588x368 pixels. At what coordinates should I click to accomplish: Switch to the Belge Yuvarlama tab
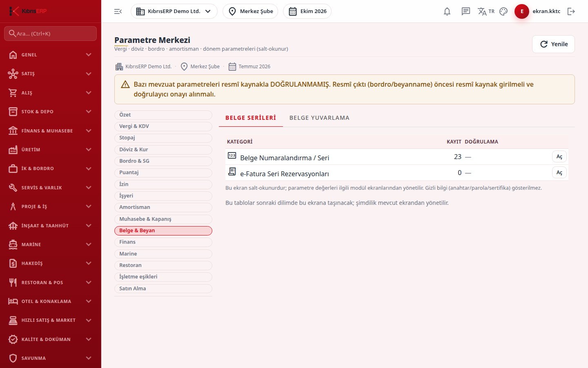point(319,118)
